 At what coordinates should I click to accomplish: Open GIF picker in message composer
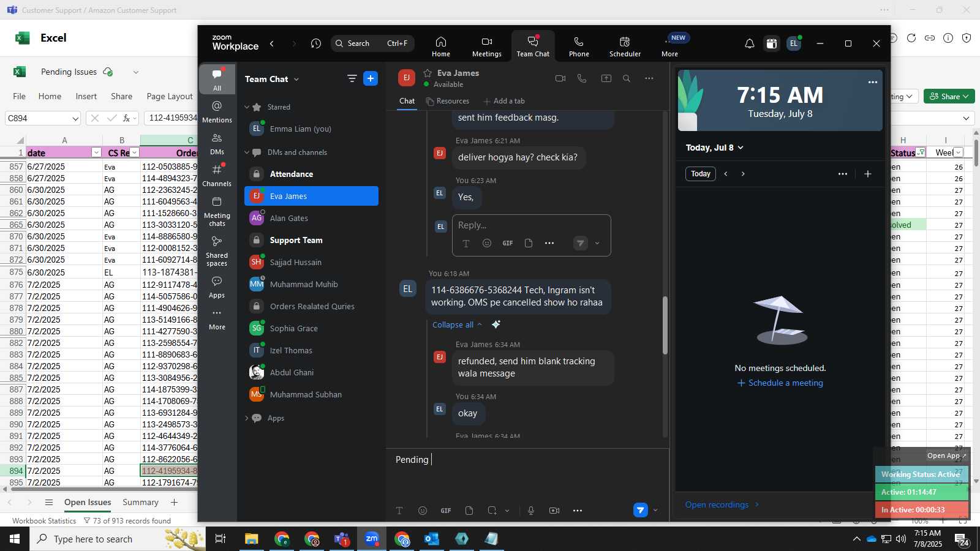(446, 511)
